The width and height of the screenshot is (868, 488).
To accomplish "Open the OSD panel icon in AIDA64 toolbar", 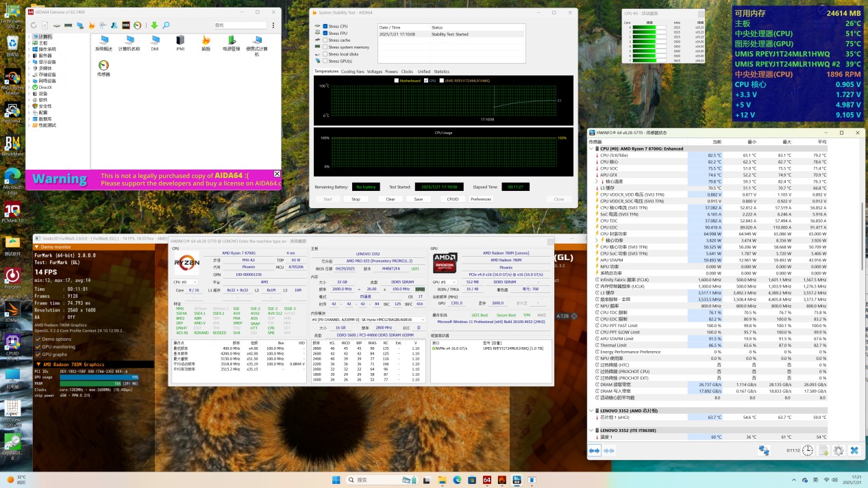I will [126, 25].
